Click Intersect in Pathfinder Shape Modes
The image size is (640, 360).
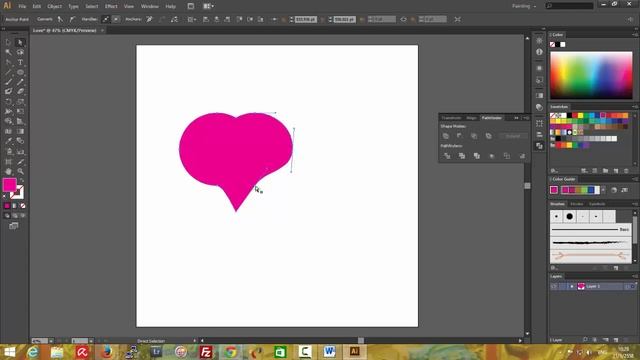pyautogui.click(x=474, y=136)
